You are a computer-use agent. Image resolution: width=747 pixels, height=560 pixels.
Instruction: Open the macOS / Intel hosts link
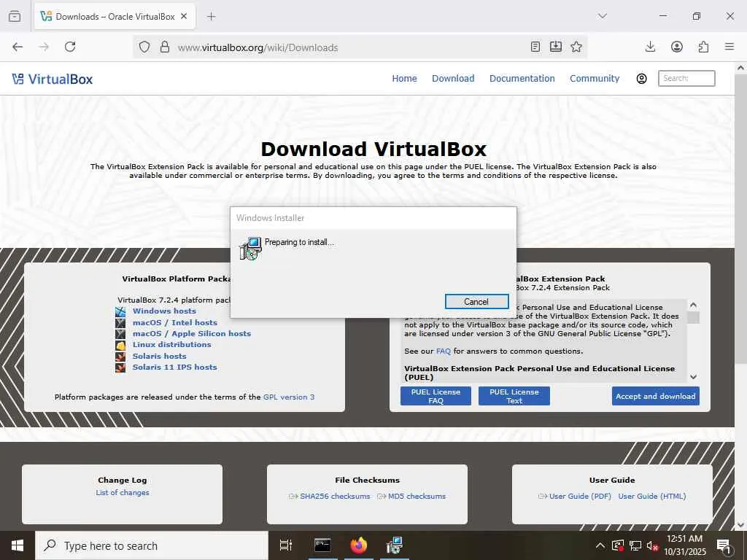[175, 322]
